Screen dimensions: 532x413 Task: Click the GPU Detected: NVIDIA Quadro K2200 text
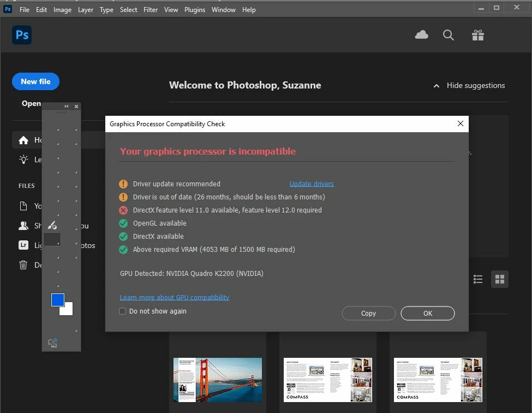[x=192, y=273]
